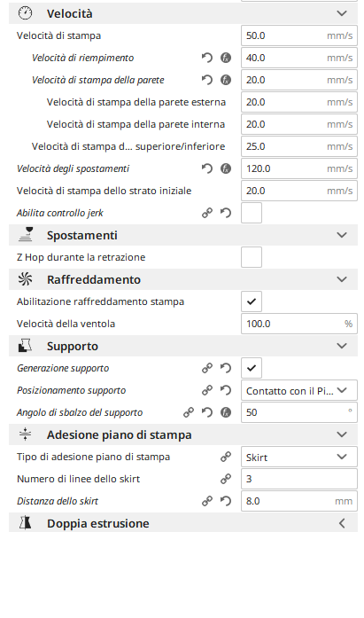Disable Generazione supporto checkbox
This screenshot has height=618, width=364.
(252, 368)
